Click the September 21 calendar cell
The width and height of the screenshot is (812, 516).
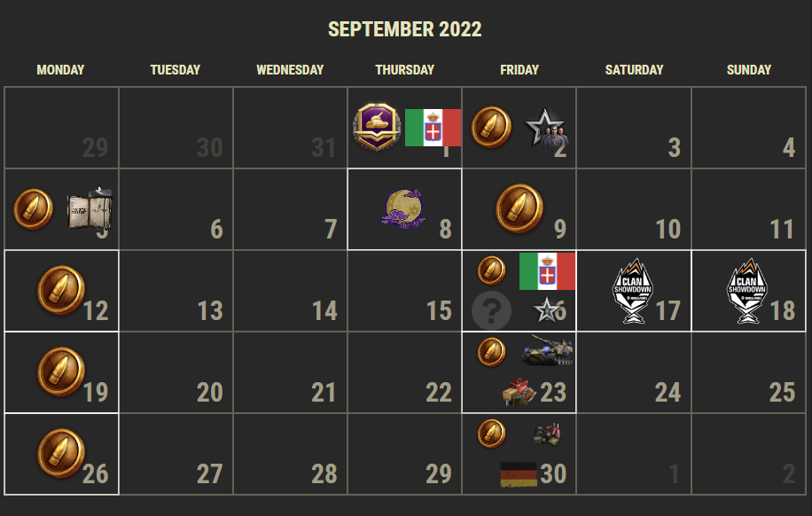pyautogui.click(x=290, y=372)
